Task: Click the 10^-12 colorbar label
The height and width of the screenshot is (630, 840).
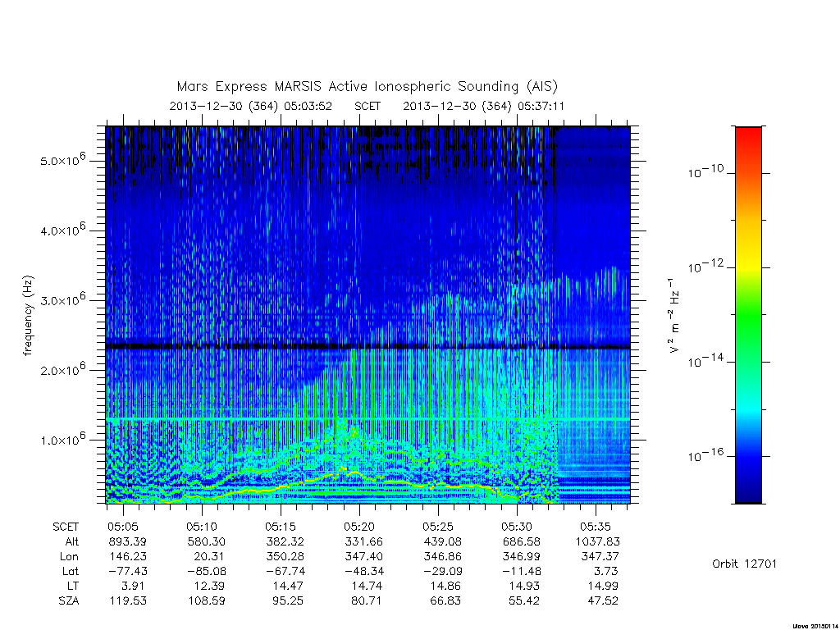Action: [705, 266]
